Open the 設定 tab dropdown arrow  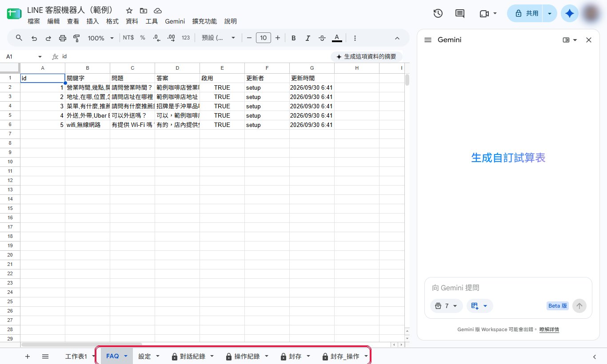(x=157, y=356)
